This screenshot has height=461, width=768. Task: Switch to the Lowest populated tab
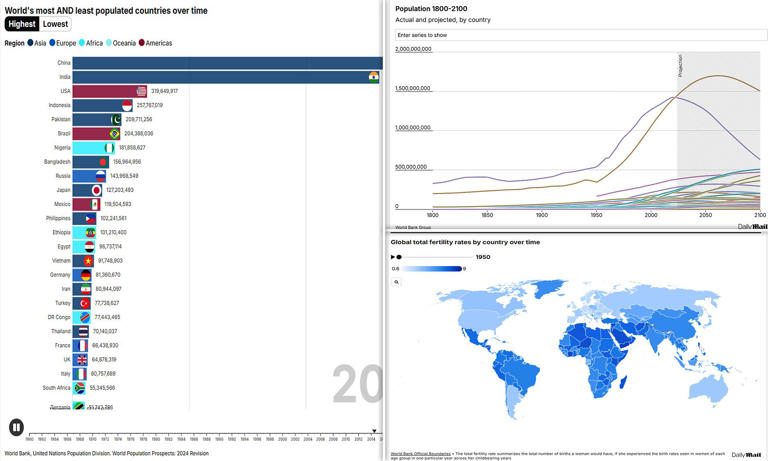56,24
